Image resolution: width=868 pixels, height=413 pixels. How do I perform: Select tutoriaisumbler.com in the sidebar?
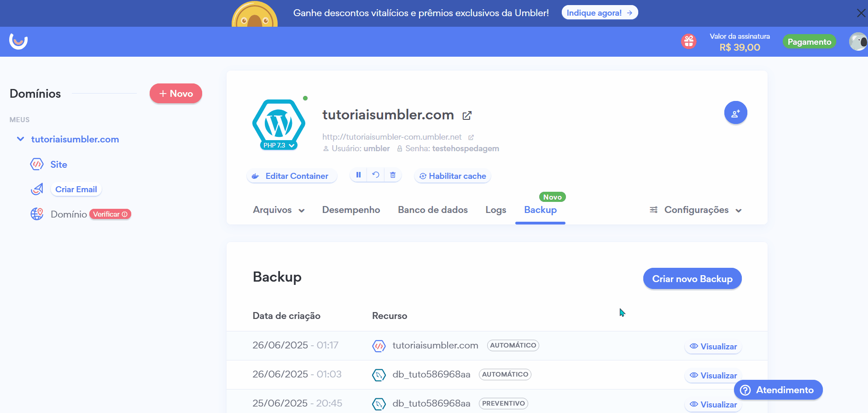pos(75,139)
